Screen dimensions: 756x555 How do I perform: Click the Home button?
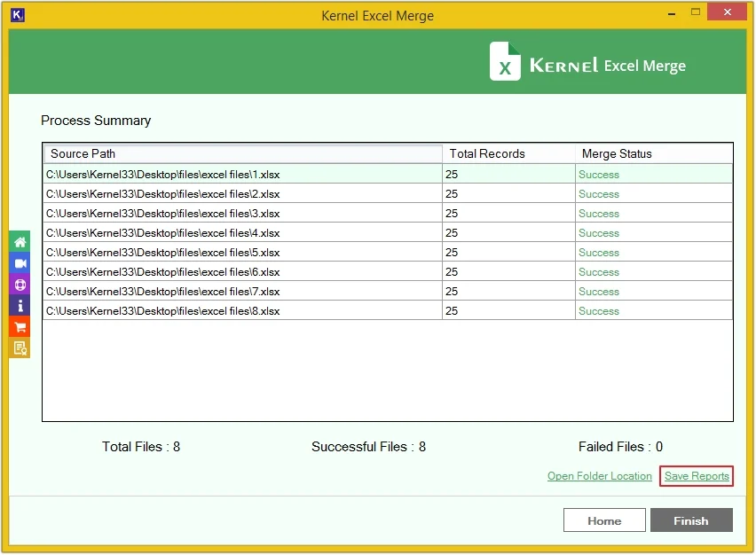point(604,520)
